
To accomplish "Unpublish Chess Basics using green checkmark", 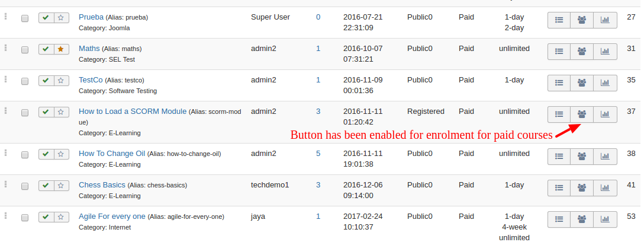I will pyautogui.click(x=46, y=186).
